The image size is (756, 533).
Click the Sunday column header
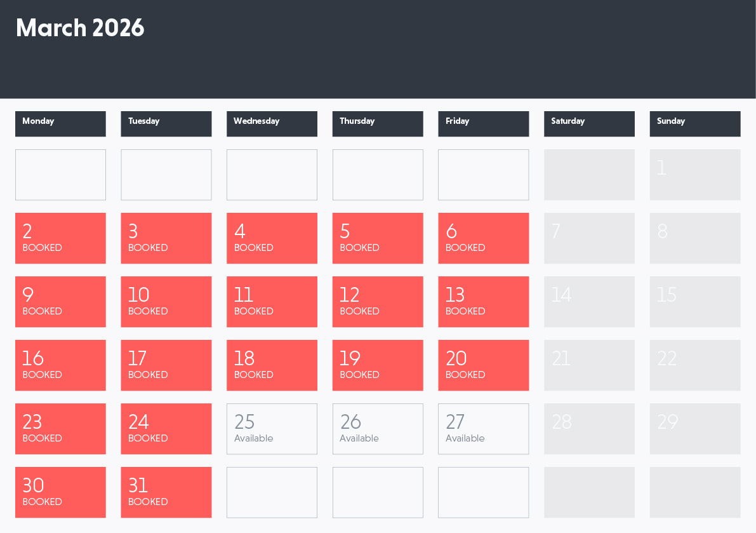click(695, 124)
